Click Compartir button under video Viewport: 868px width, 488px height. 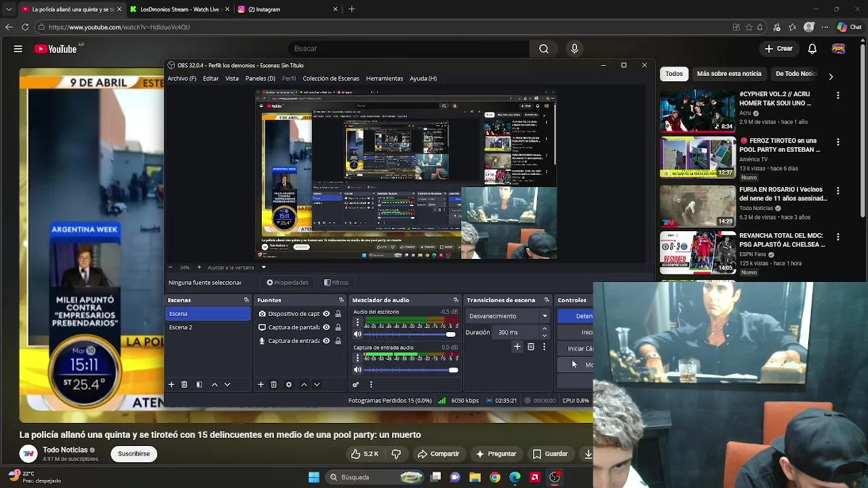pos(439,454)
